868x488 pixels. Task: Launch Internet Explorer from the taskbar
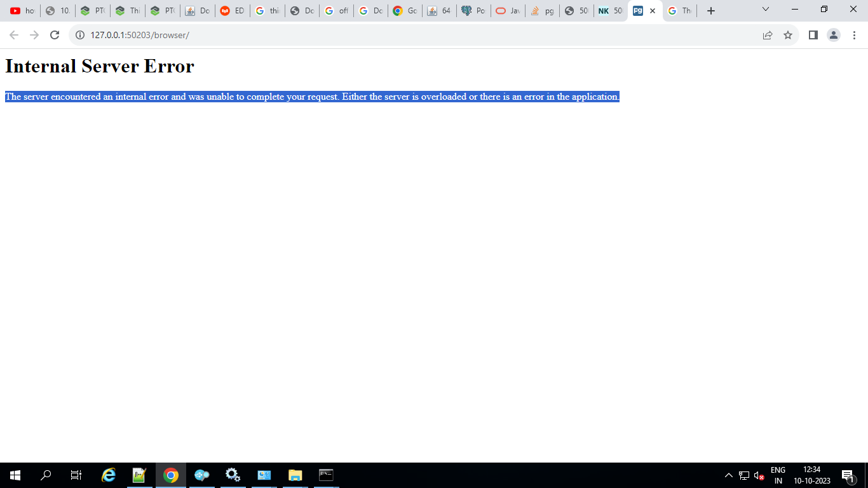[108, 475]
